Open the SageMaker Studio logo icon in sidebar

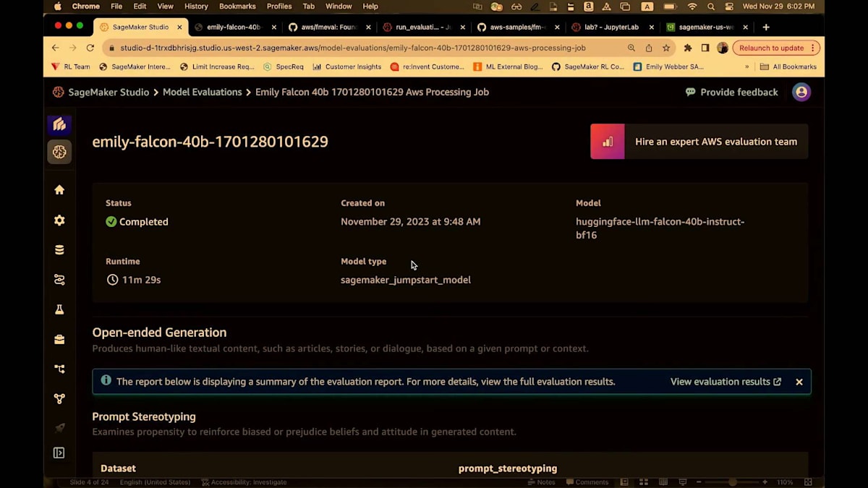59,124
